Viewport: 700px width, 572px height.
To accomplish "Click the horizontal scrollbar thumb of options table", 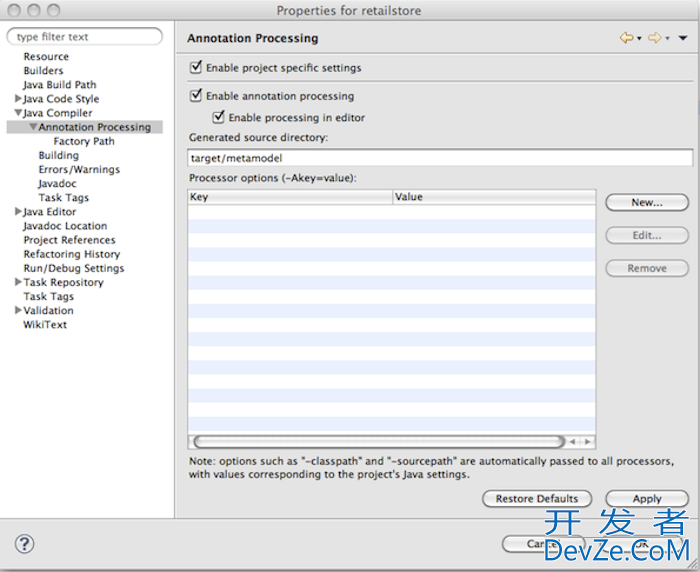I will click(379, 442).
